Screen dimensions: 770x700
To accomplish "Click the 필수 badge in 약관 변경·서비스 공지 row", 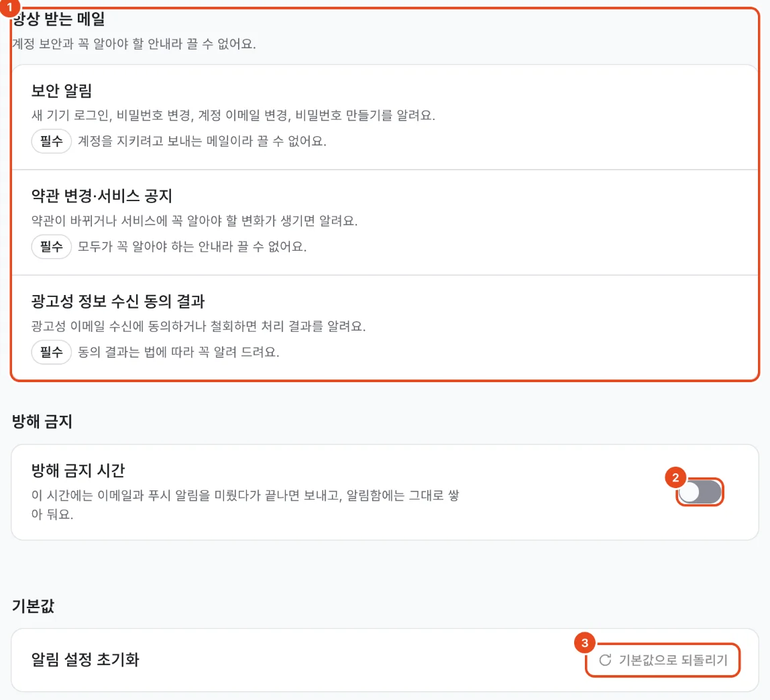I will 52,247.
